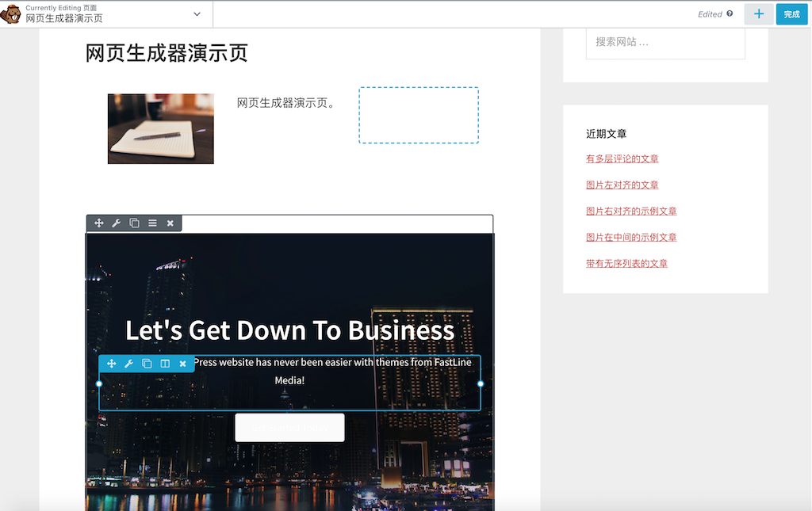Open the row actions hamburger menu
The height and width of the screenshot is (511, 812).
click(x=152, y=223)
